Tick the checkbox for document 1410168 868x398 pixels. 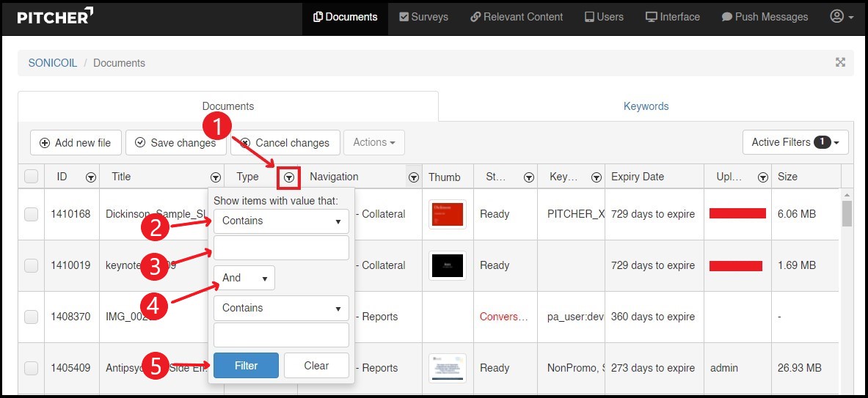point(31,214)
